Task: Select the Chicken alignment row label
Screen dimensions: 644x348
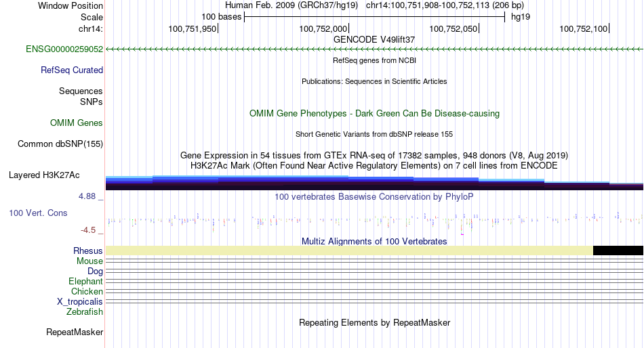Action: [87, 291]
